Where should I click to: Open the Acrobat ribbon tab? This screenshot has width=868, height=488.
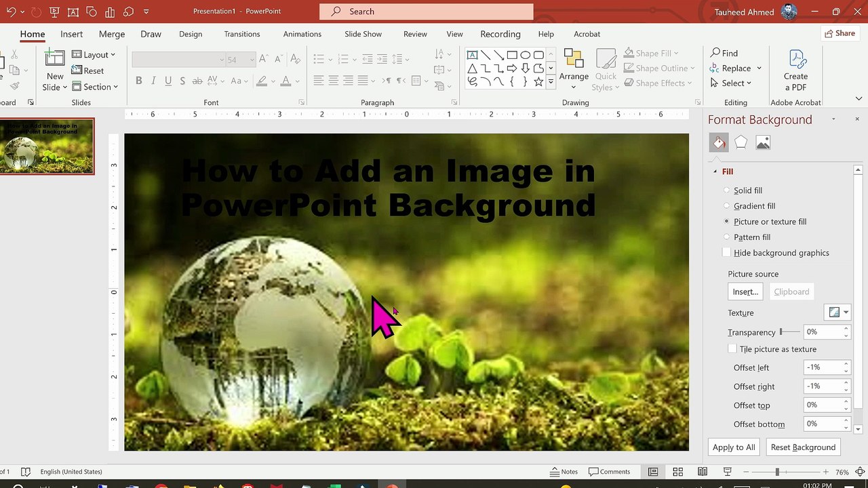587,34
